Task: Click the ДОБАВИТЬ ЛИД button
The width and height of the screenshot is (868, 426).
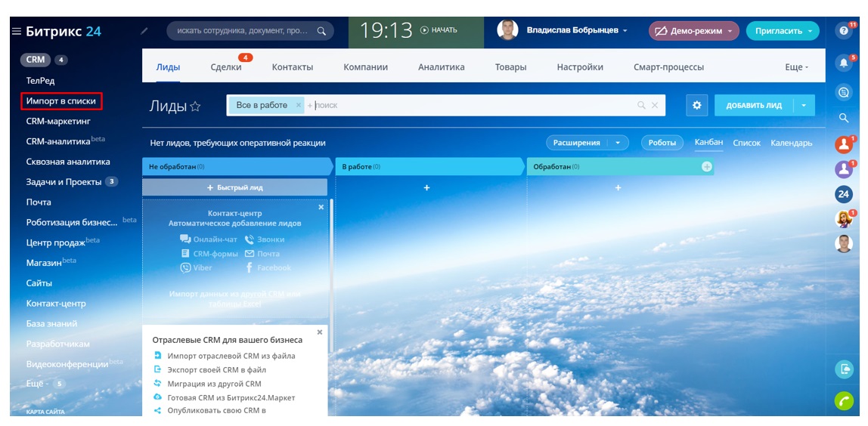Action: 754,105
